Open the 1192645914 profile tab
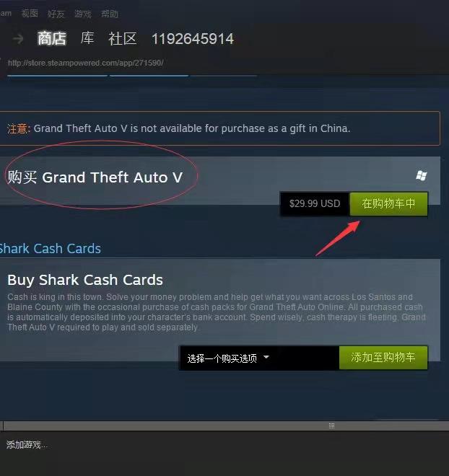The image size is (449, 476). pyautogui.click(x=193, y=39)
